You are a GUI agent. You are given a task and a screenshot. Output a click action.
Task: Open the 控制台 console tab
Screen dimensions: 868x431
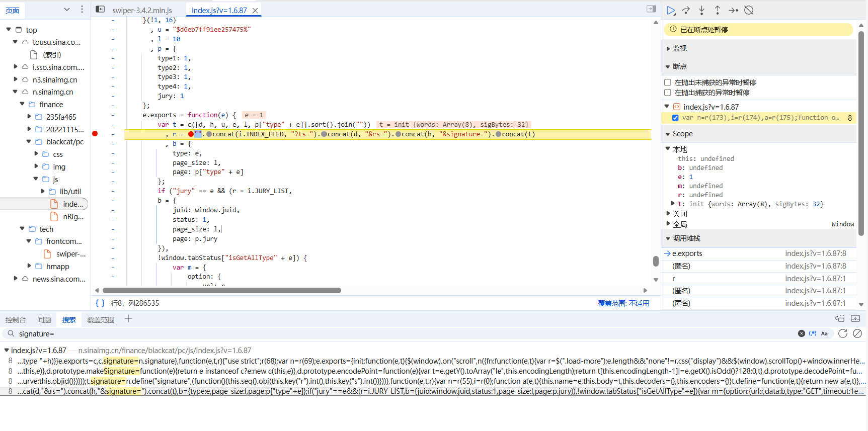click(16, 320)
